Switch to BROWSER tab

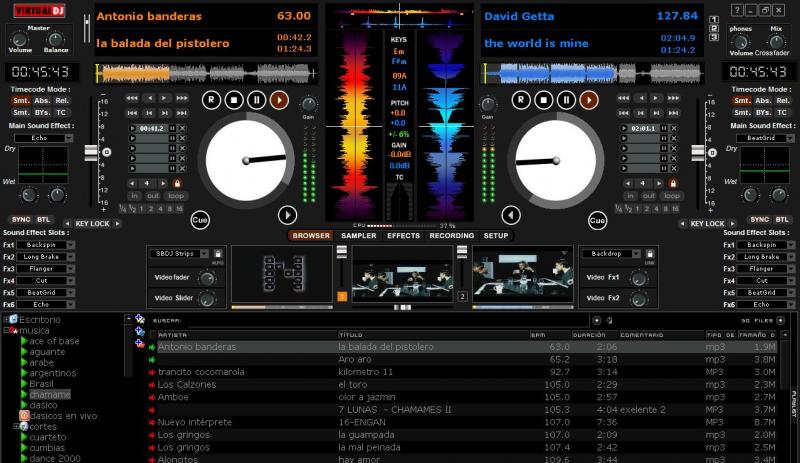(311, 235)
